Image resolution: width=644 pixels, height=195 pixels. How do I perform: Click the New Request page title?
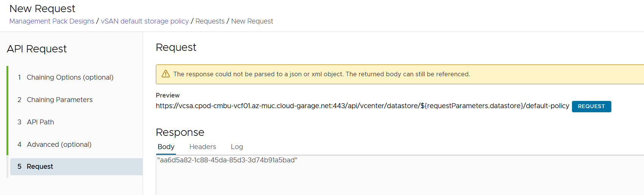click(42, 9)
